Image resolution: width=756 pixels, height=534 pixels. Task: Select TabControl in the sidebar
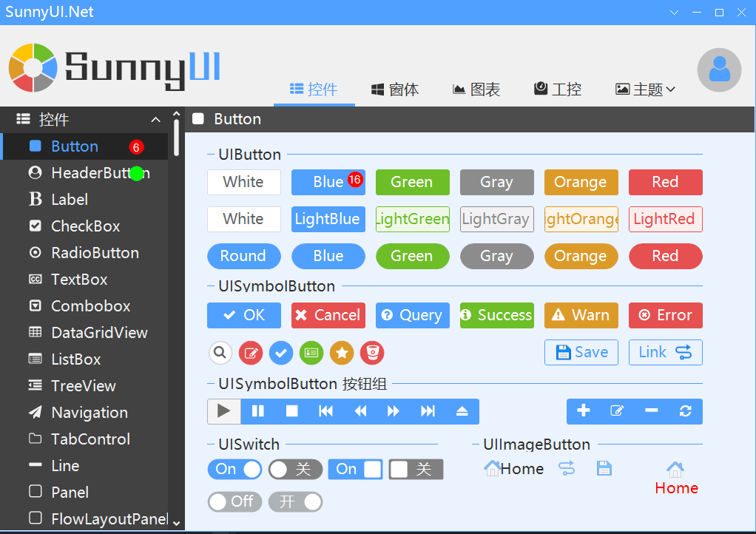click(x=84, y=439)
